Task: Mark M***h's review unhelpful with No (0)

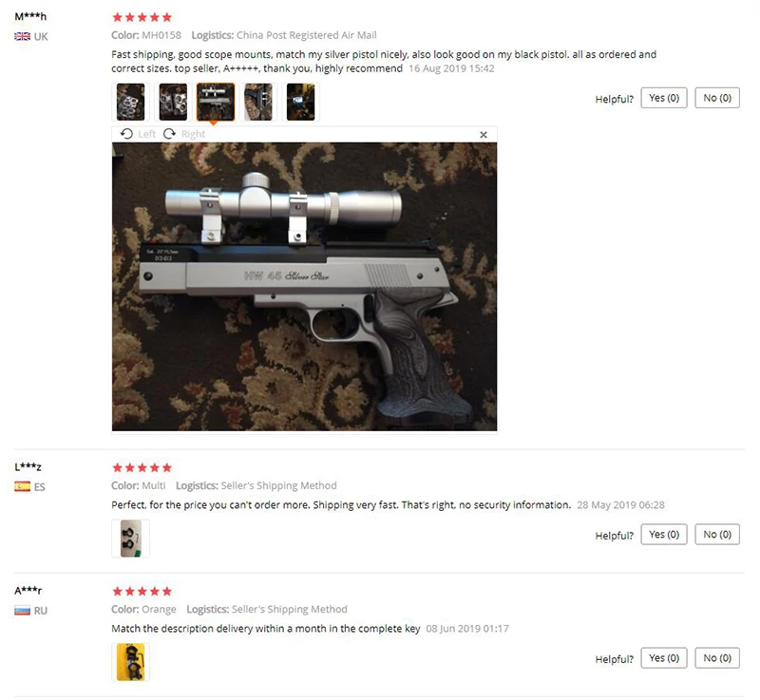Action: (x=717, y=98)
